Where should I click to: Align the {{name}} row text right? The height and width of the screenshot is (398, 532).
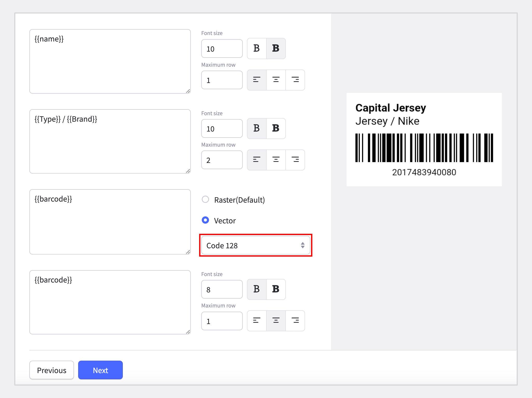tap(295, 80)
